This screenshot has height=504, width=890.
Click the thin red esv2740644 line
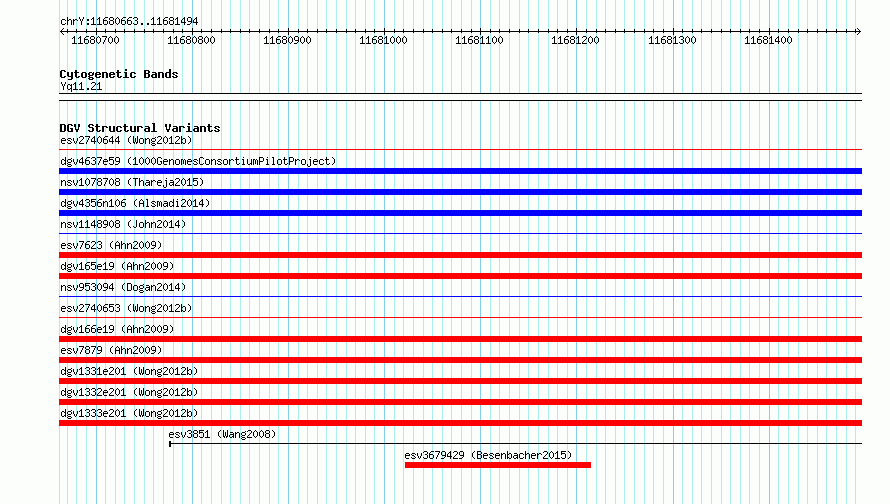click(460, 150)
